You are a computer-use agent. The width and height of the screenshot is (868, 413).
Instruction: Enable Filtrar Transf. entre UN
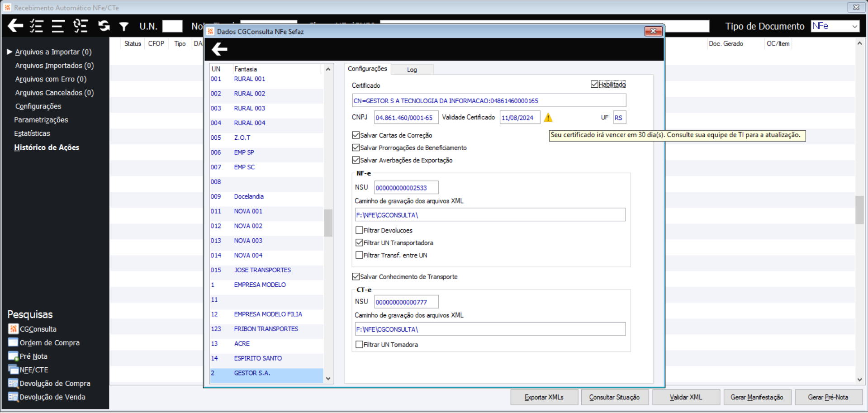[x=359, y=255]
